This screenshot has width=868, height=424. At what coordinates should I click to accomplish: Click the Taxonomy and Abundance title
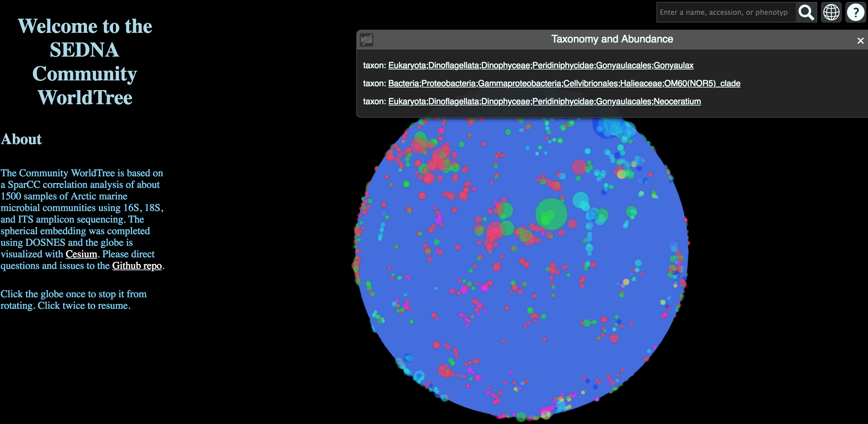[x=612, y=39]
